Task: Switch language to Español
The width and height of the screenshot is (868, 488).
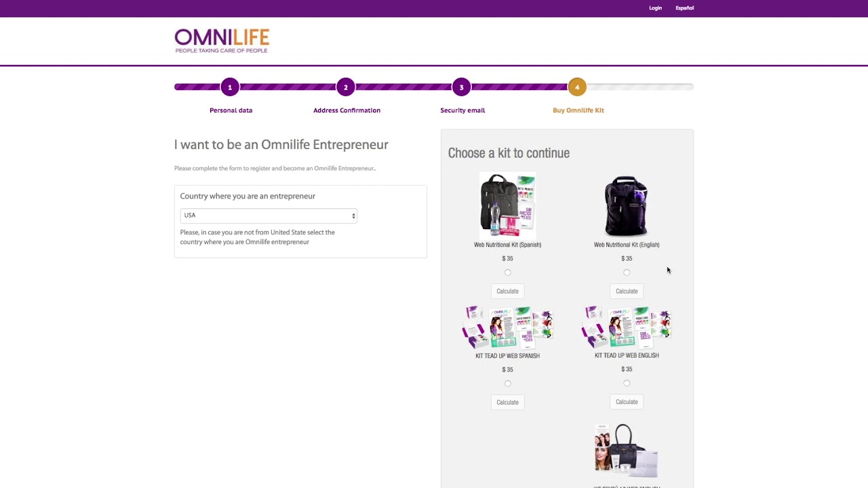Action: click(684, 8)
